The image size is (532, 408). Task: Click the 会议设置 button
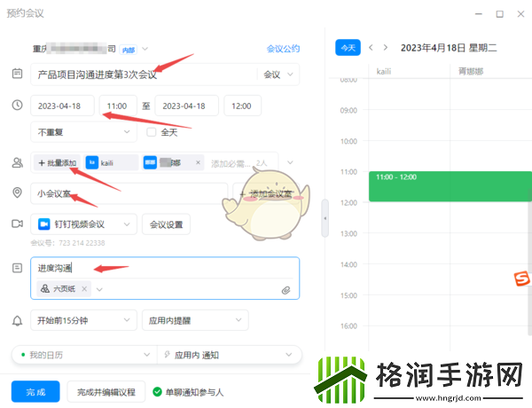point(167,224)
